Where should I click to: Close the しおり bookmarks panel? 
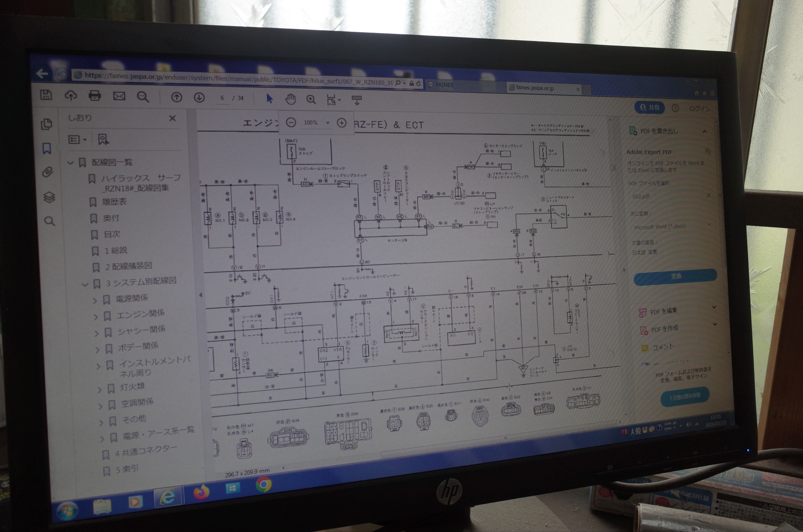172,118
